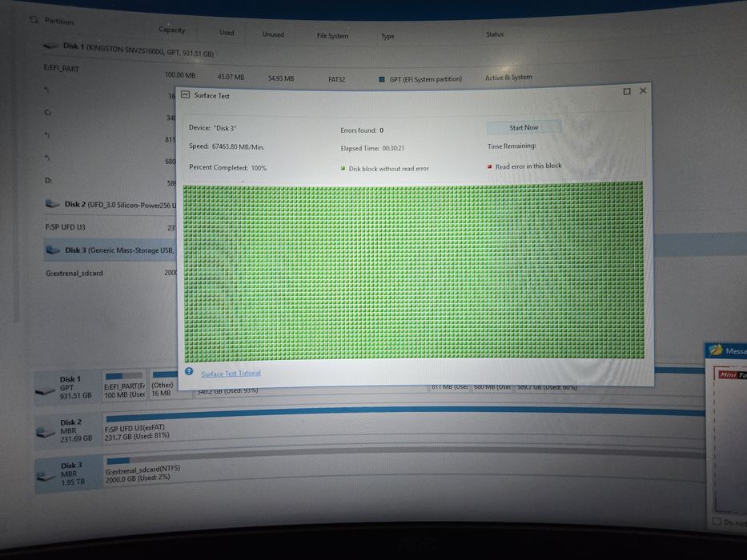Click the green surface test block grid
The width and height of the screenshot is (747, 560).
tap(413, 271)
